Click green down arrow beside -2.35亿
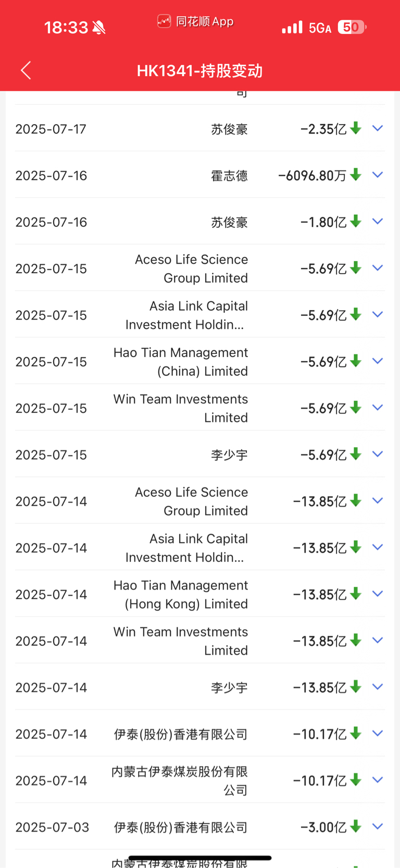The height and width of the screenshot is (868, 400). coord(356,128)
